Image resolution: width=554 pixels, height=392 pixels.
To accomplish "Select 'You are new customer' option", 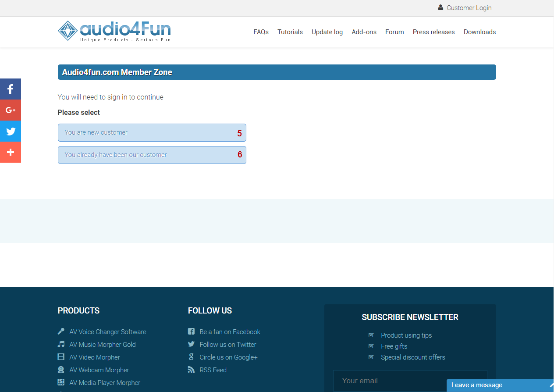I will point(152,132).
